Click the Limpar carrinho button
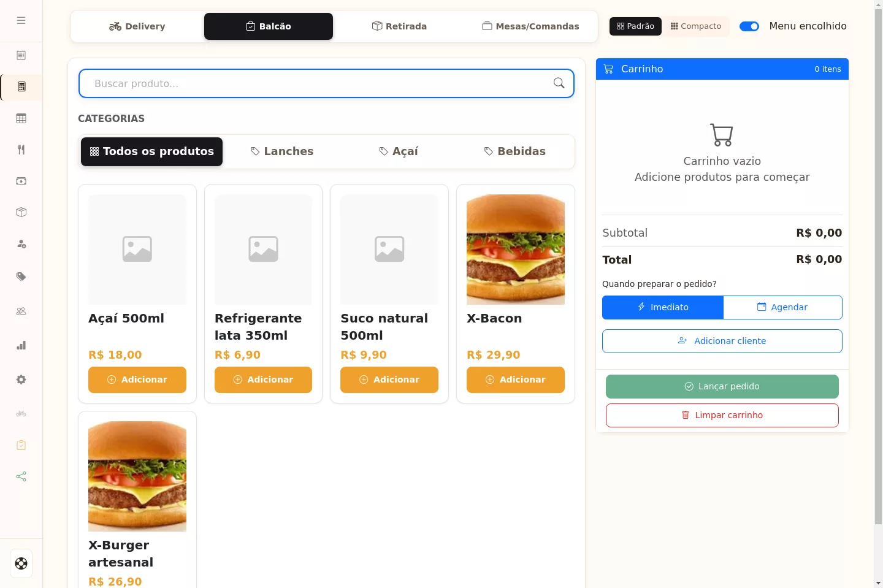Screen dimensions: 883x588 [x=722, y=415]
